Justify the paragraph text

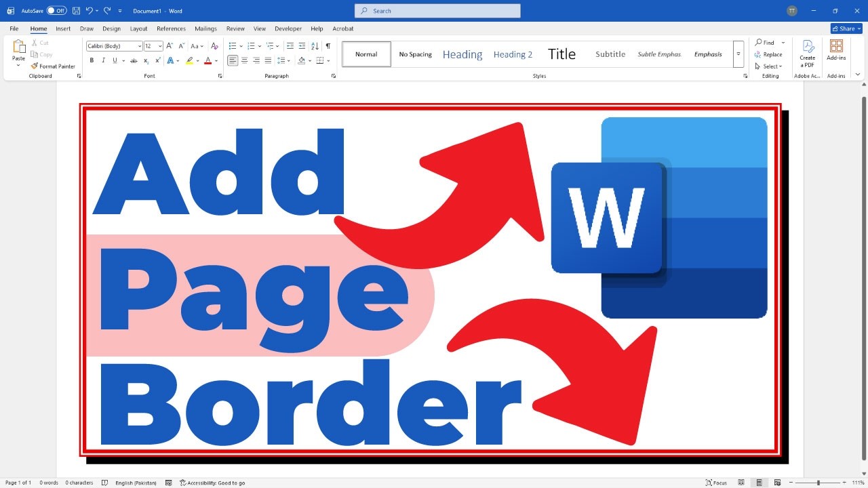[269, 60]
